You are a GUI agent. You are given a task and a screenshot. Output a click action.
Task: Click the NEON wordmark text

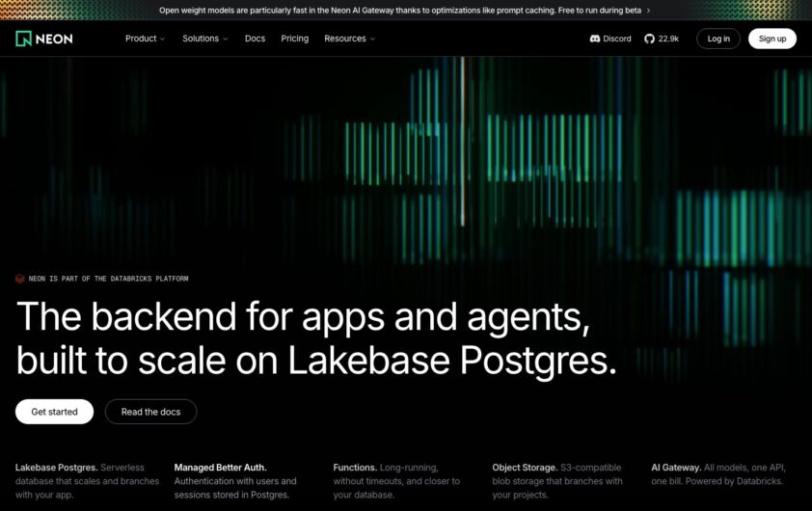[54, 39]
